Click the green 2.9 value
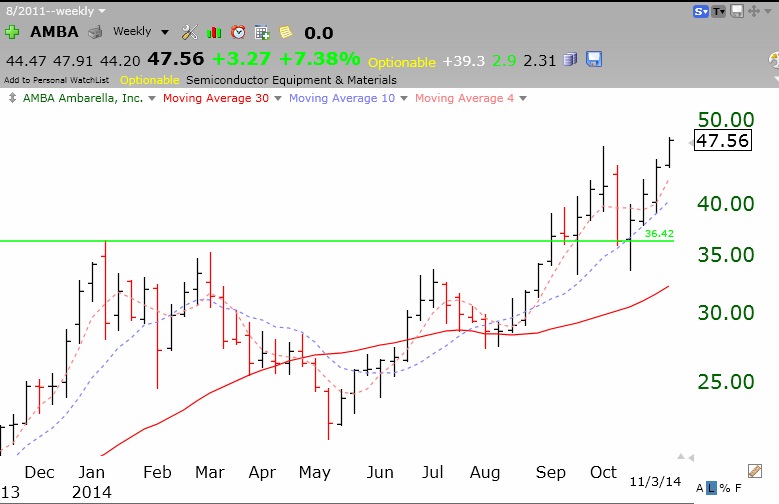 coord(504,61)
